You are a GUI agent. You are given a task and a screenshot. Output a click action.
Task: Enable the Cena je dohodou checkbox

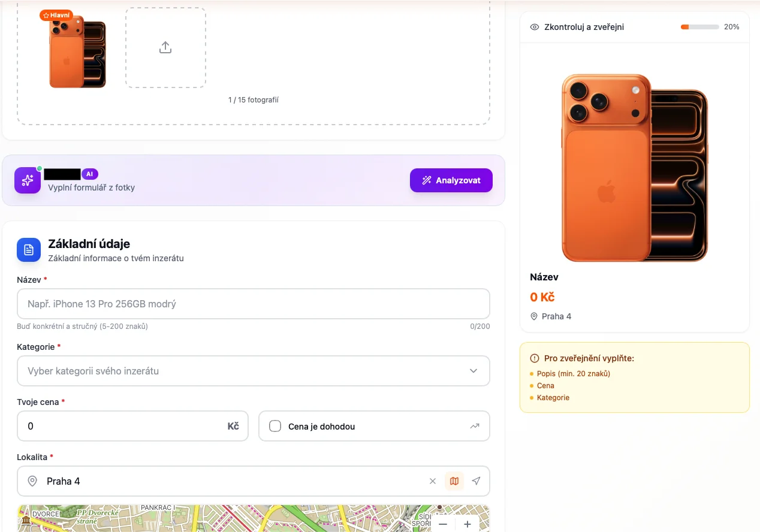(275, 426)
